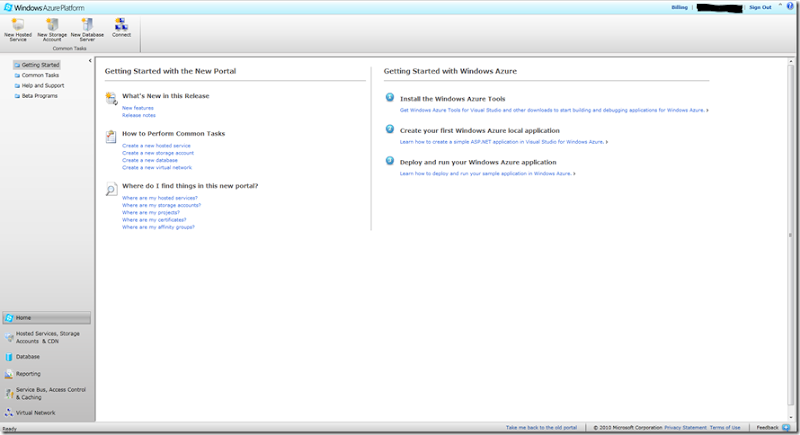This screenshot has width=800, height=435.
Task: Collapse the left navigation pane arrow
Action: (x=90, y=61)
